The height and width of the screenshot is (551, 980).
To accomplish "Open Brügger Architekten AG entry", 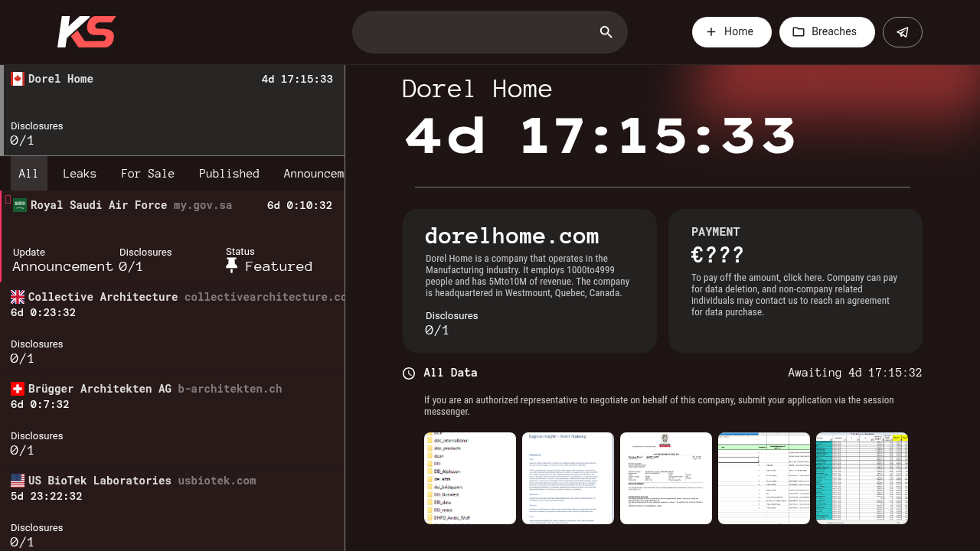I will click(172, 420).
